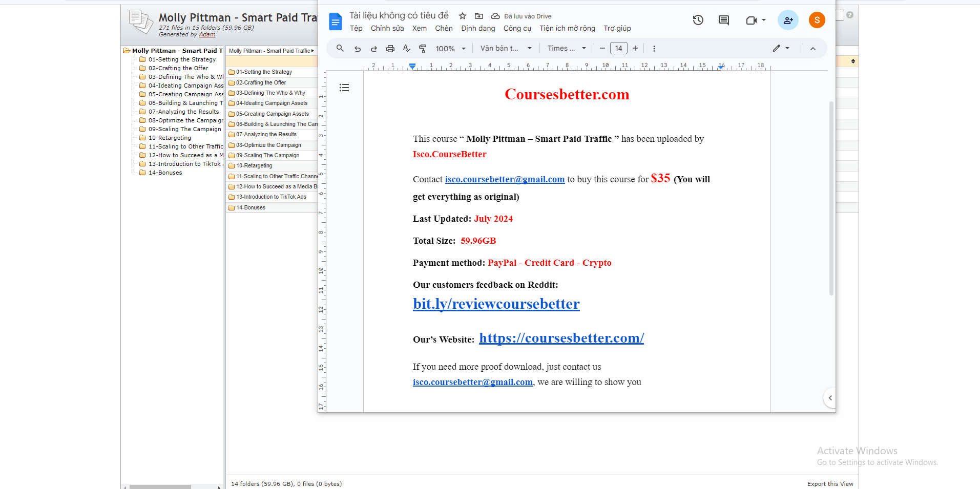Image resolution: width=980 pixels, height=489 pixels.
Task: Open the Xem menu
Action: click(x=420, y=28)
